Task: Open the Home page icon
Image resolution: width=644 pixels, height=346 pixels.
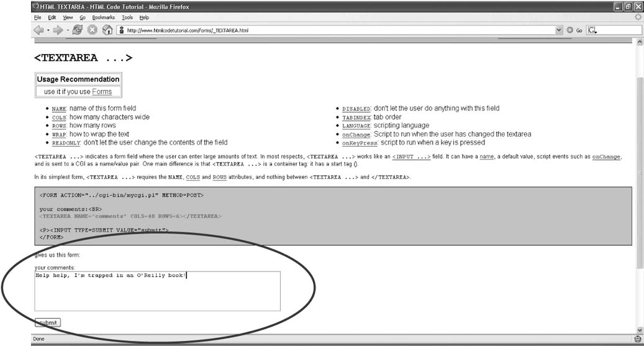Action: tap(107, 30)
